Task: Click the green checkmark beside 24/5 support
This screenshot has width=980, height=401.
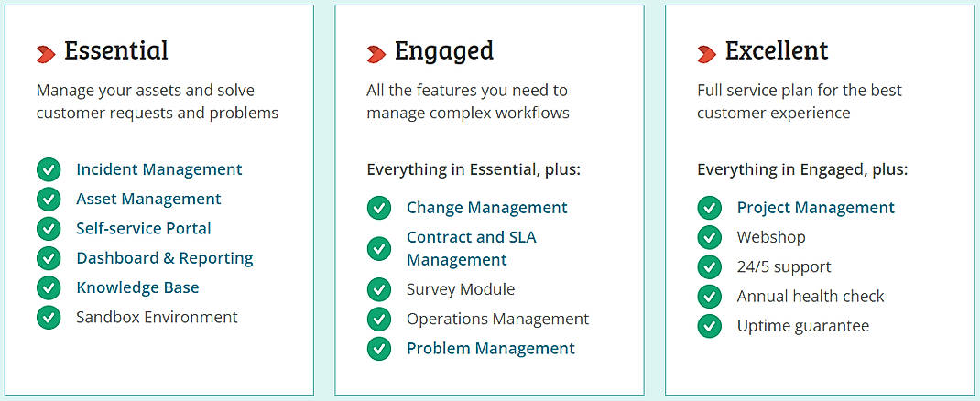Action: pyautogui.click(x=710, y=267)
